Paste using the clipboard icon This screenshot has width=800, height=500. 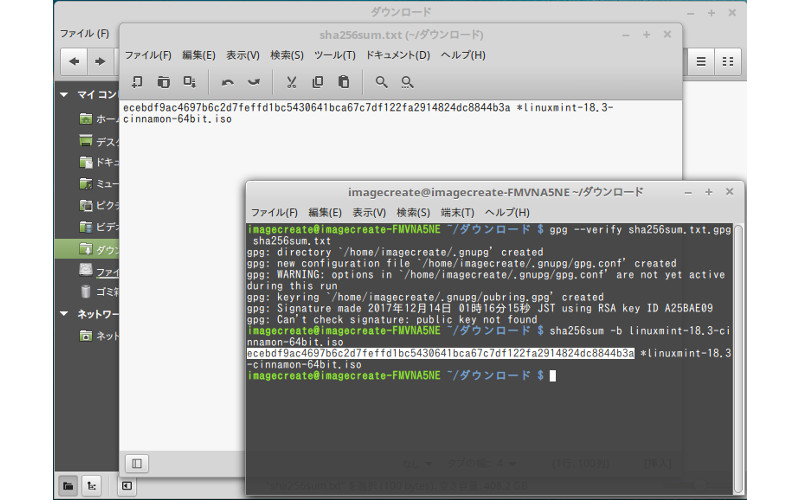click(x=344, y=82)
